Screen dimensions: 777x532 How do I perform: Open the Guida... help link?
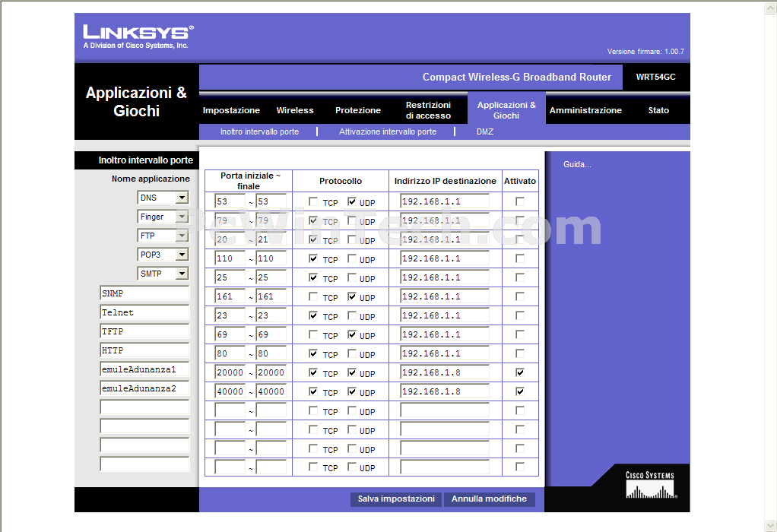tap(577, 164)
